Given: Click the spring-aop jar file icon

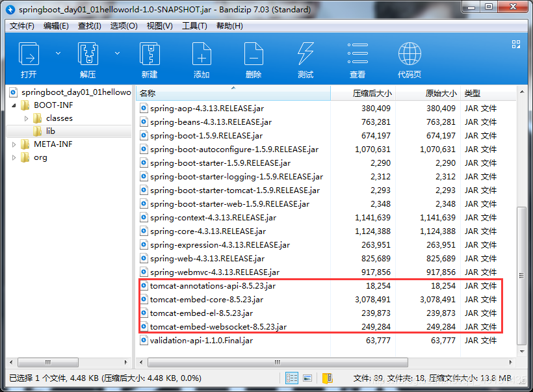Looking at the screenshot, I should (x=144, y=109).
